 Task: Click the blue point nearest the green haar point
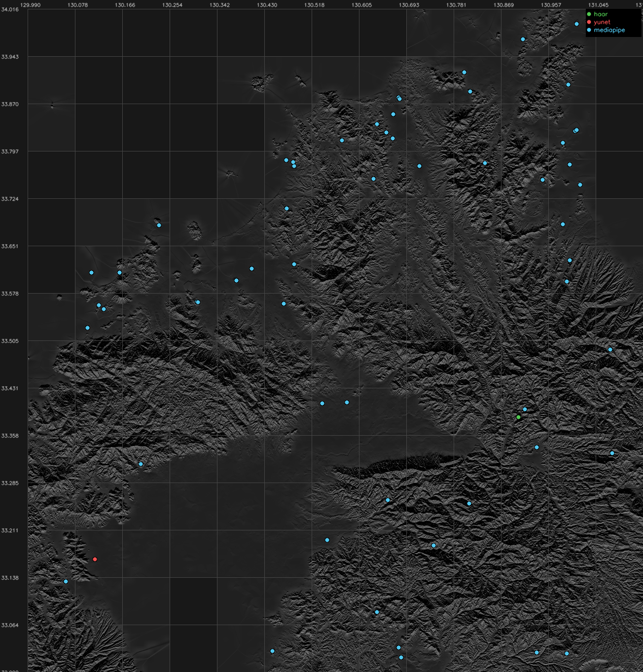coord(525,410)
